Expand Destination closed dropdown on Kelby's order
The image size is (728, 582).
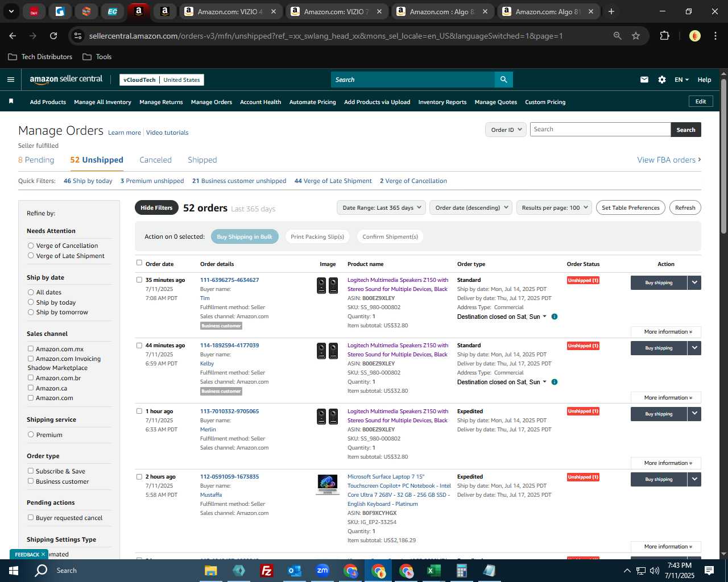544,382
